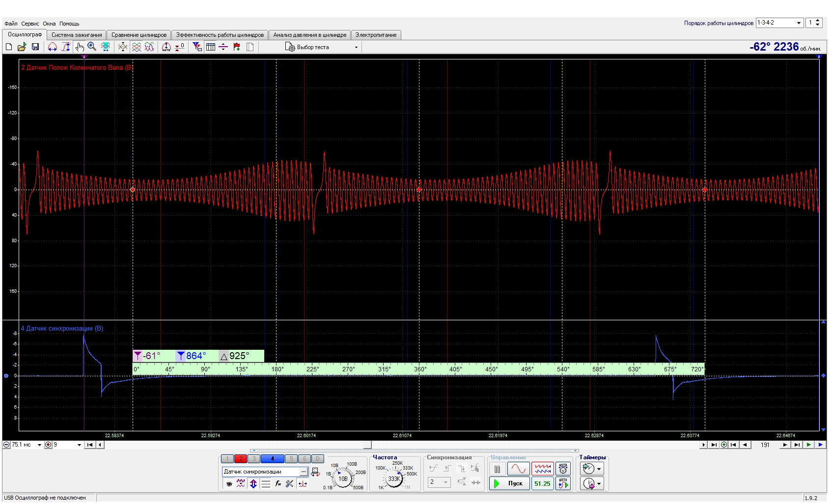Increase the cylinder number stepper next to firing order

[818, 21]
